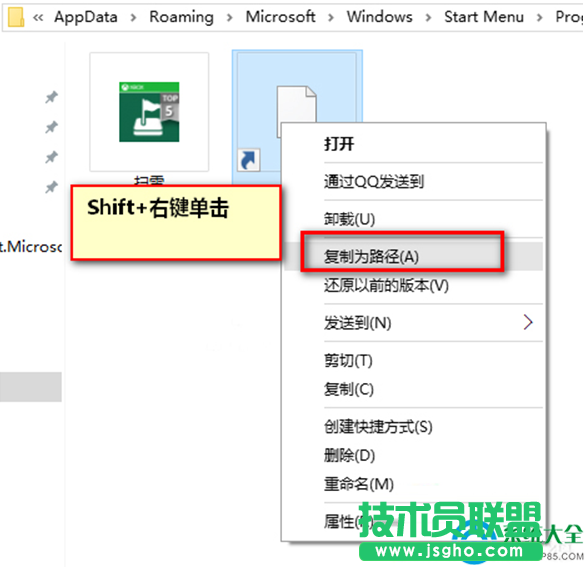Click the topmost pin icon in sidebar
The height and width of the screenshot is (567, 586).
tap(52, 97)
